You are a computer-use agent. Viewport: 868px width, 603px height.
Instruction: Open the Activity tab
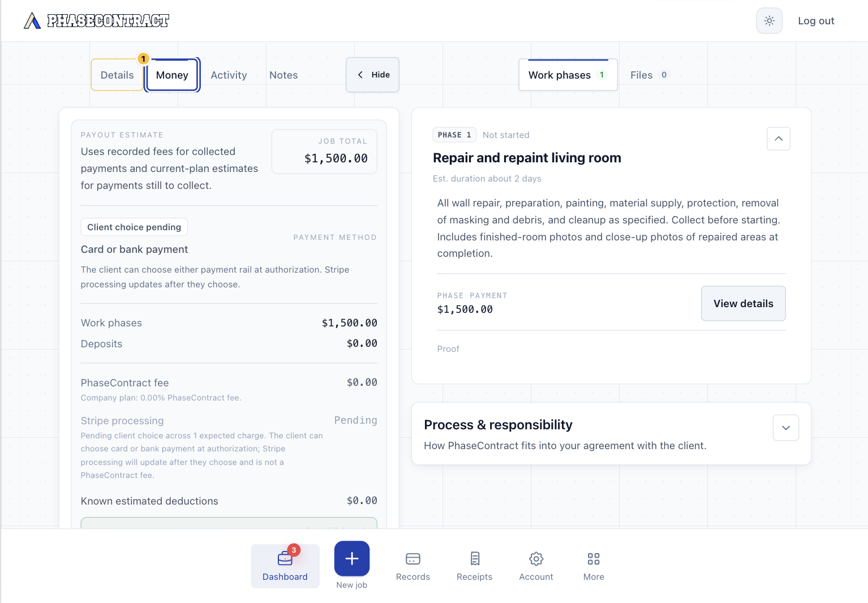pos(229,75)
